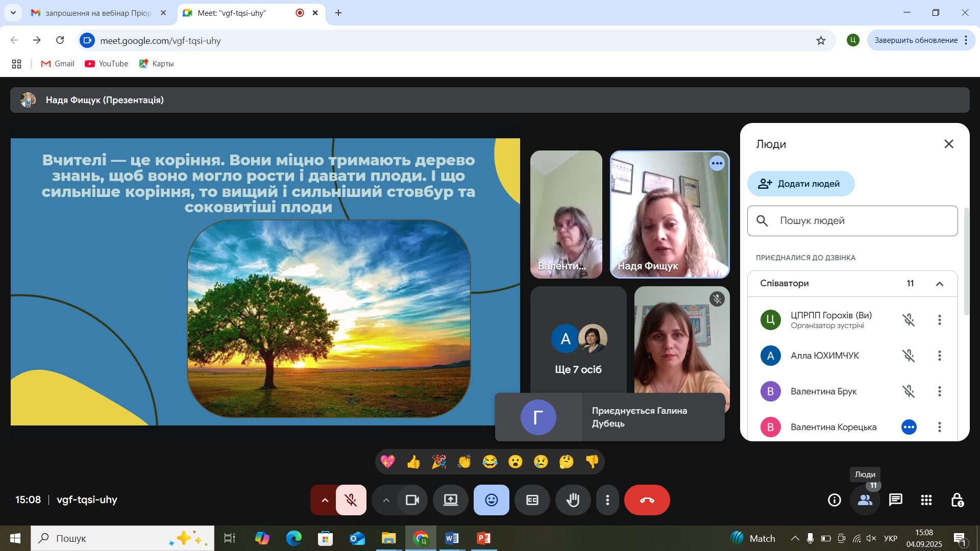The height and width of the screenshot is (551, 980).
Task: Open PowerPoint from the Windows taskbar
Action: tap(483, 538)
